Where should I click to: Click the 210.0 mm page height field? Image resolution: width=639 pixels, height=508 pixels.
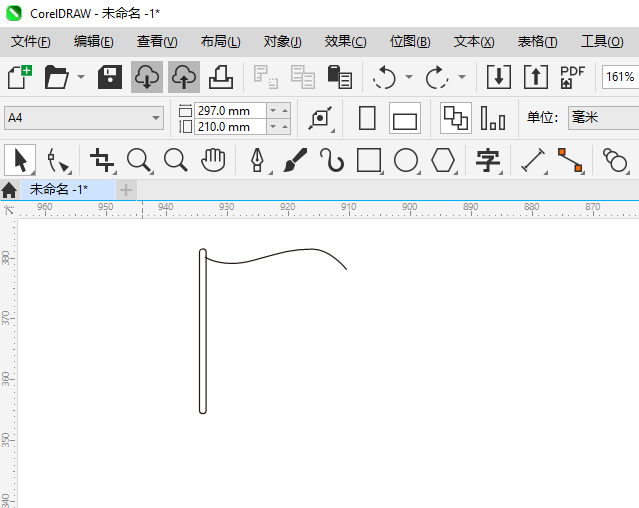click(231, 127)
